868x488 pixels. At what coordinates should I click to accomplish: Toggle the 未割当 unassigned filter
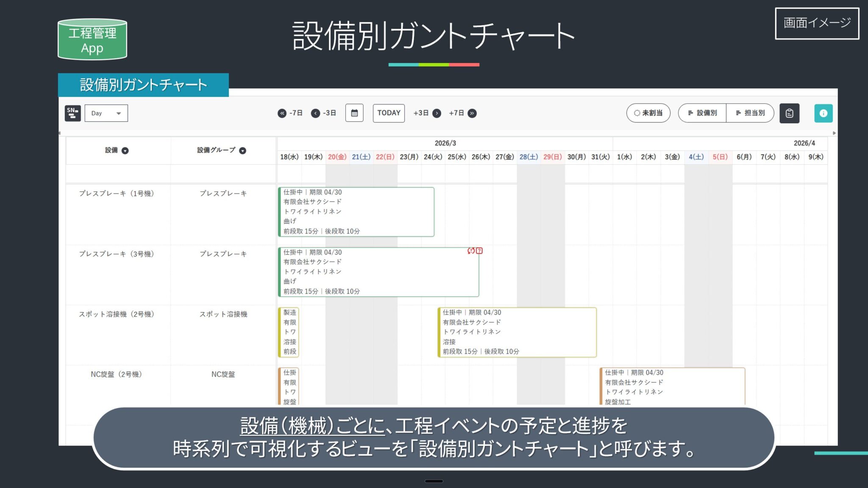(x=648, y=113)
